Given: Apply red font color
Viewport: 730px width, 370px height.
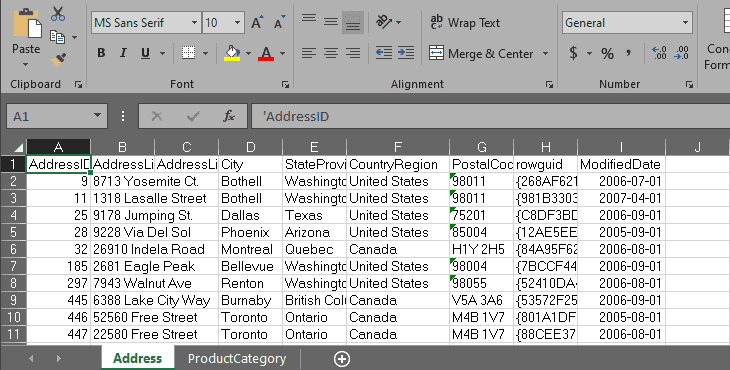Looking at the screenshot, I should [x=266, y=53].
